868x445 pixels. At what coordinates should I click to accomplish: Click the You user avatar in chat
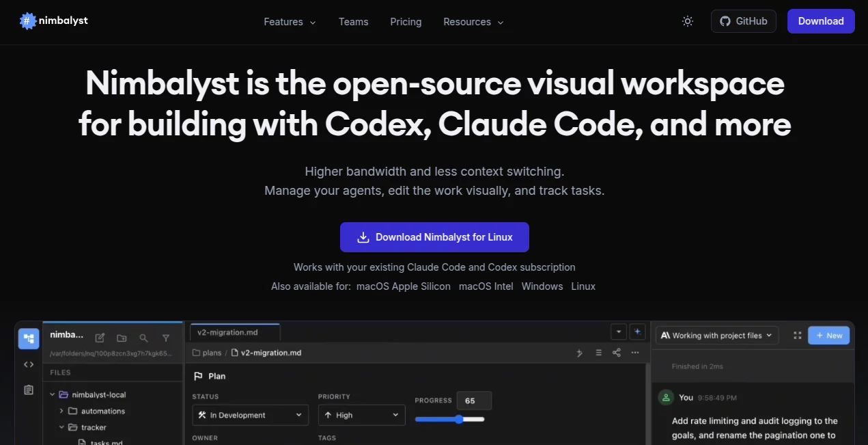pyautogui.click(x=666, y=397)
